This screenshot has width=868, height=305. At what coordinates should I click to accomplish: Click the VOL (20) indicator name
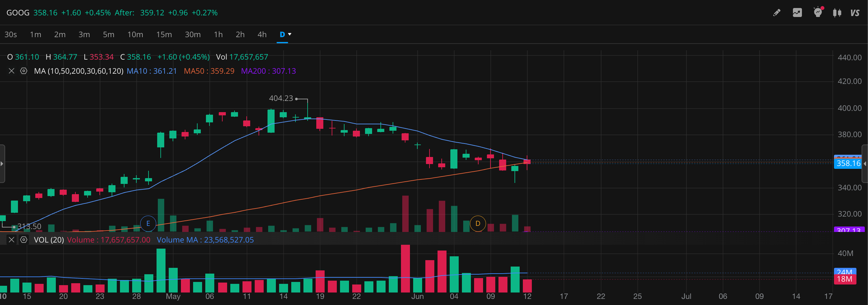pyautogui.click(x=49, y=240)
